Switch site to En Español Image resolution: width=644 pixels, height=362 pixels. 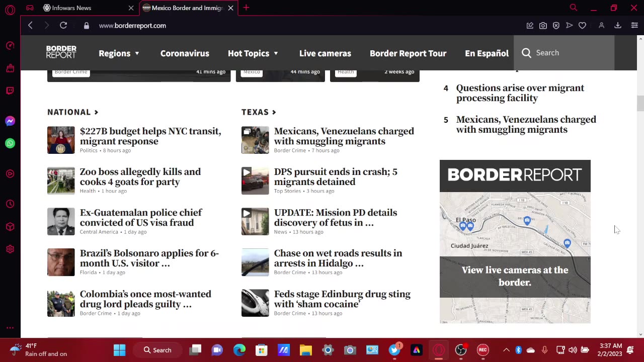point(487,53)
